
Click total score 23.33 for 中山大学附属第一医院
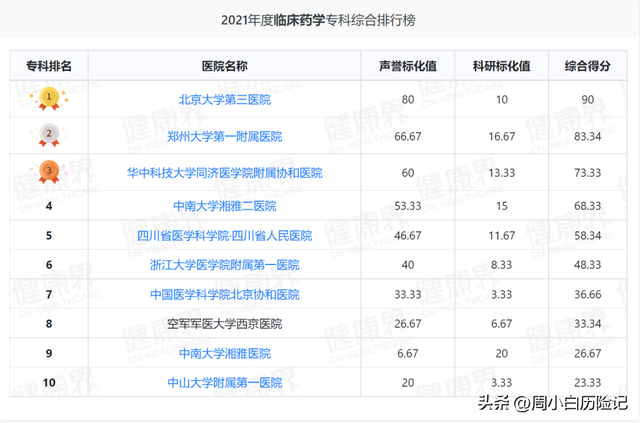click(588, 383)
